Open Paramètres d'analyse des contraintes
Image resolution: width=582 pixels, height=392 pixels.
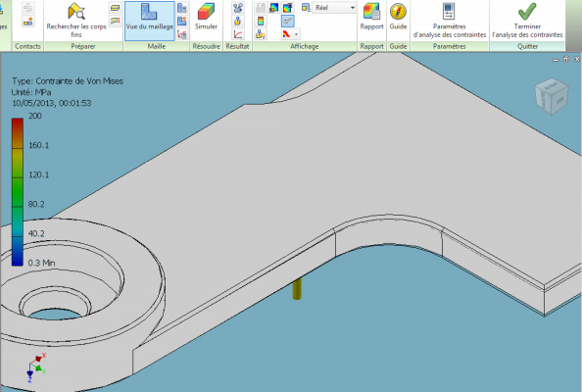point(449,21)
